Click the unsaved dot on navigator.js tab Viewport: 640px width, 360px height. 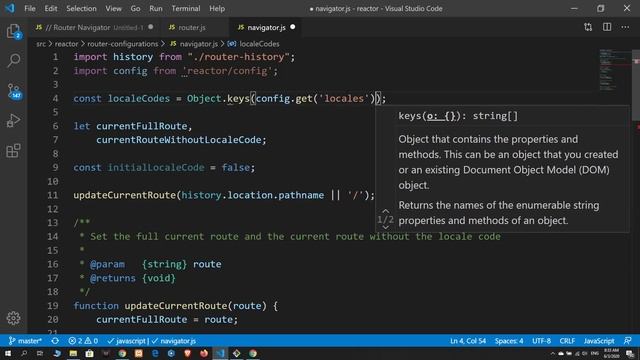click(293, 27)
